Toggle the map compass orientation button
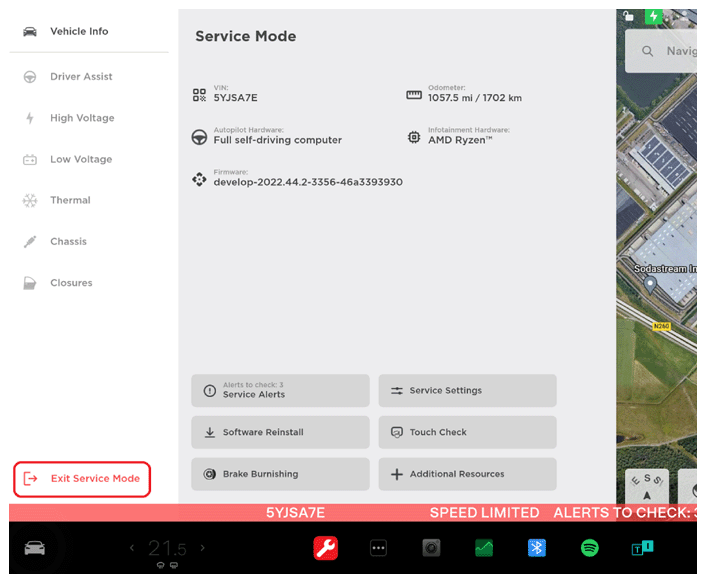Viewport: 706px width, 583px height. click(646, 487)
